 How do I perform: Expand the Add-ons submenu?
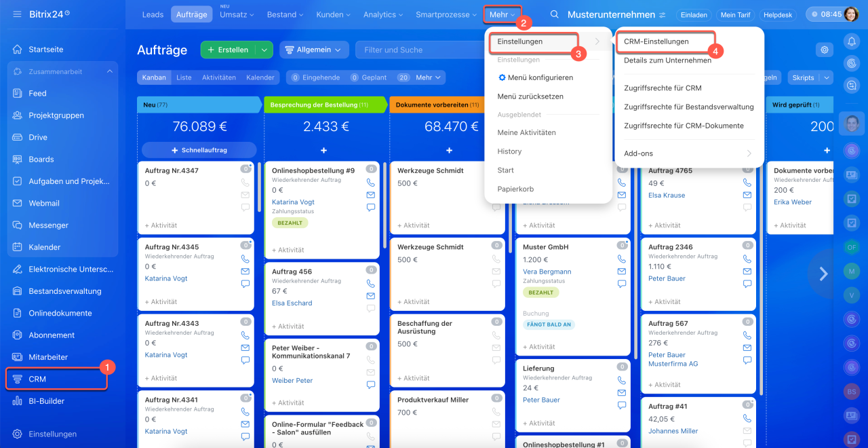click(688, 153)
